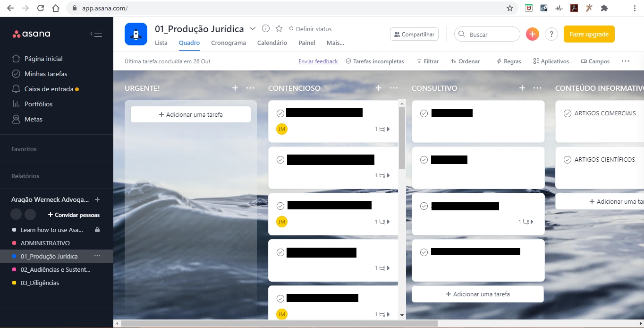644x328 pixels.
Task: Expand subtasks on first CONTENCIOSO card
Action: [383, 129]
